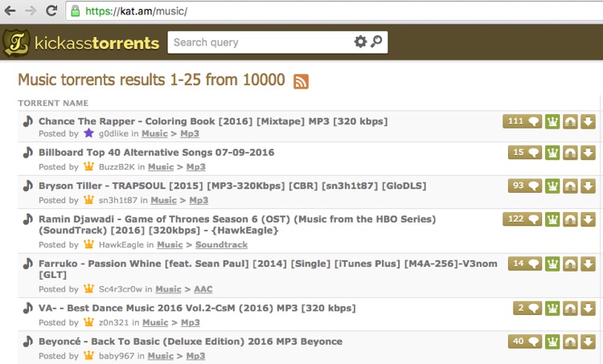Click verified crown icon for Best Dance Music
Viewport: 603px width, 364px height.
[552, 309]
